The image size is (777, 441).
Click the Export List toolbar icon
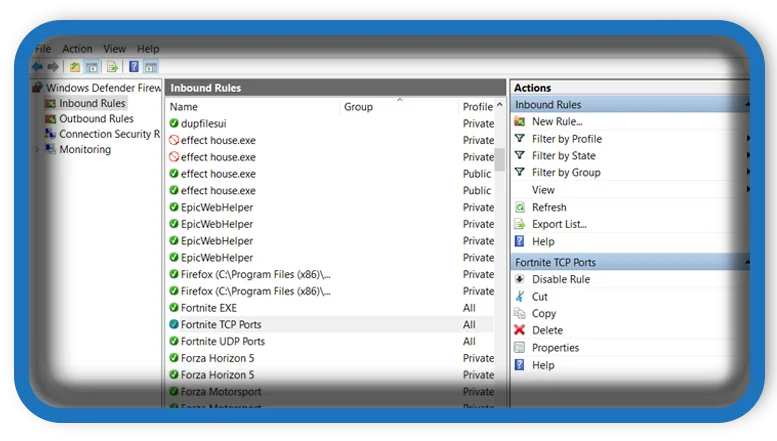point(112,66)
